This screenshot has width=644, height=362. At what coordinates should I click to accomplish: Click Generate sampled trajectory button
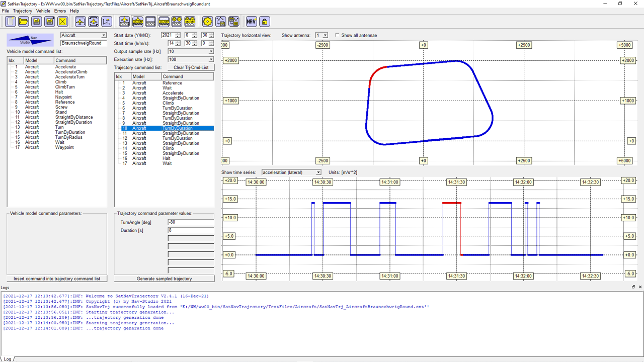(x=164, y=279)
